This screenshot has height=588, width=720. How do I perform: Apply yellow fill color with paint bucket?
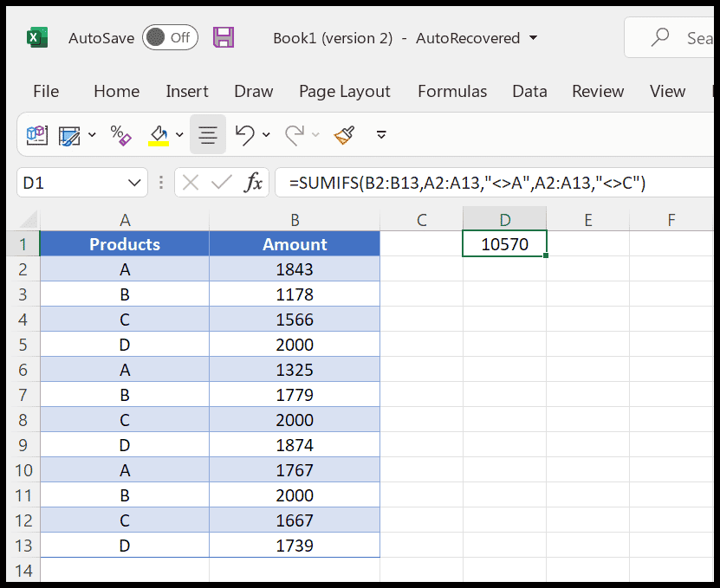point(159,135)
